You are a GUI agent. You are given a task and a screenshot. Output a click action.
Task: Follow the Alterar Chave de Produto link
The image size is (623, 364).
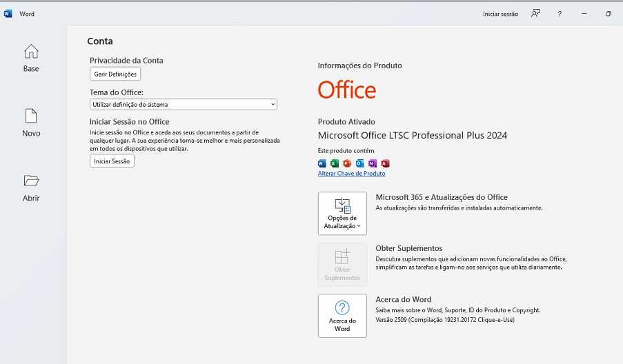(351, 174)
